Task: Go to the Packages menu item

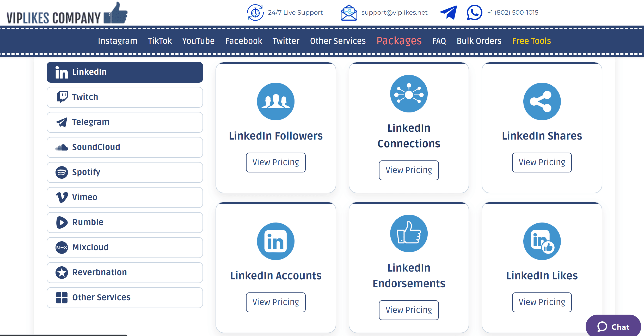Action: [399, 41]
